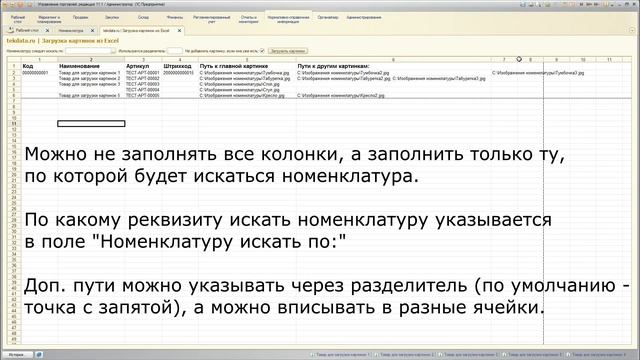Open the Рабочий стол section
Viewport: 640px width, 360px height.
18,19
